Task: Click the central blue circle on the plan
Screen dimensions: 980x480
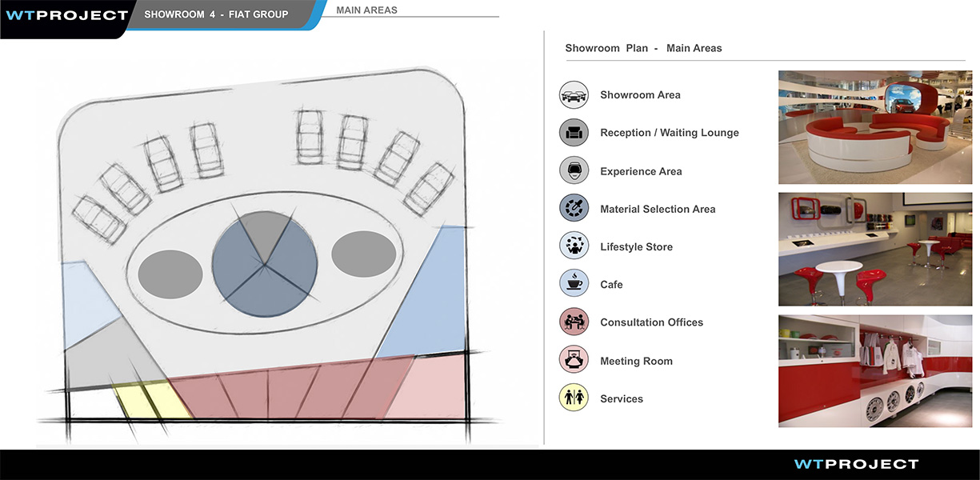Action: point(264,262)
